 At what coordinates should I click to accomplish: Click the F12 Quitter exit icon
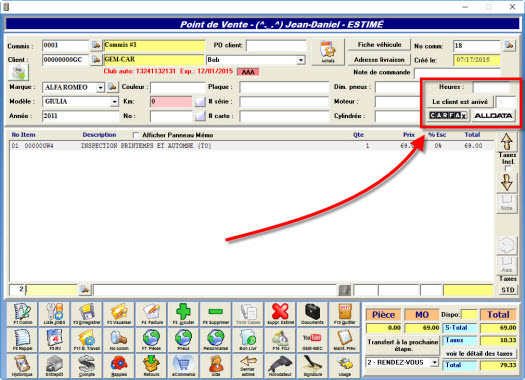[345, 314]
